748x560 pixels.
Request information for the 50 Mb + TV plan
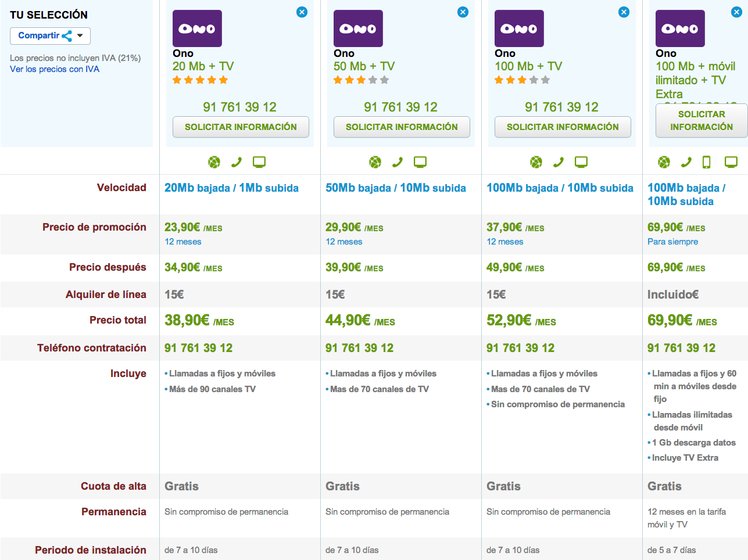point(402,127)
